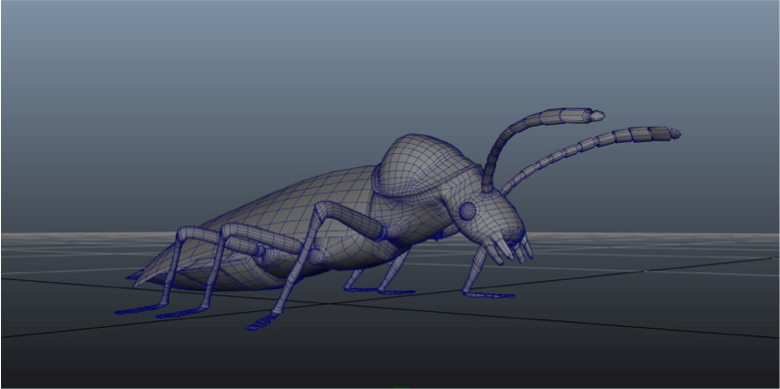780x389 pixels.
Task: Select the insect's round compound eye
Action: 467,211
